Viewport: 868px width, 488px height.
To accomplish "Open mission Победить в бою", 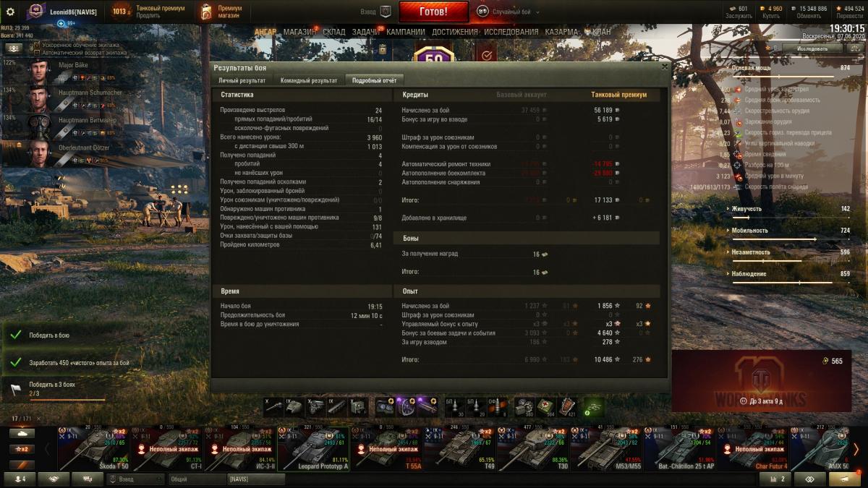I will pos(65,335).
